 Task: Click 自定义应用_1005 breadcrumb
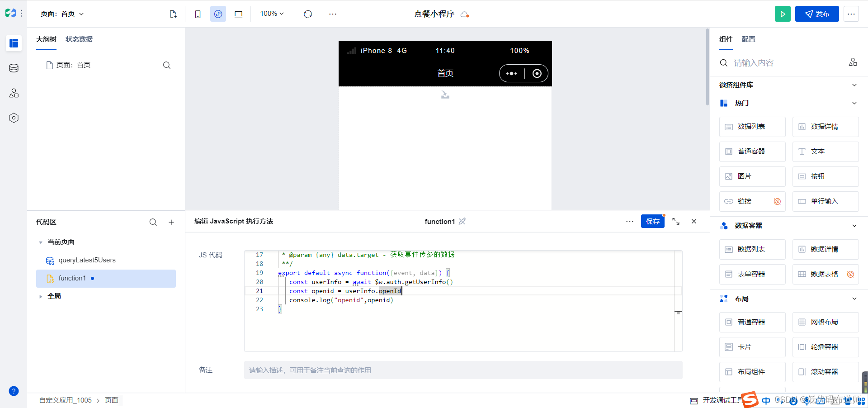65,400
